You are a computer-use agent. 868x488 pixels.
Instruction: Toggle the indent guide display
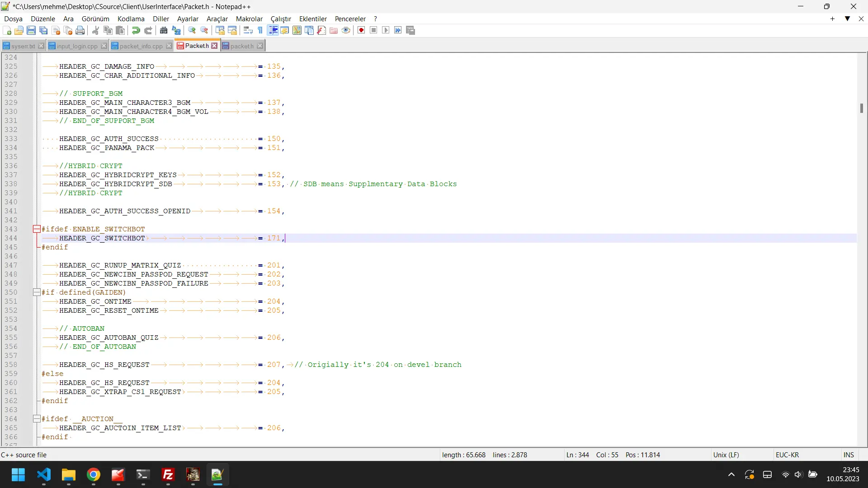tap(273, 30)
